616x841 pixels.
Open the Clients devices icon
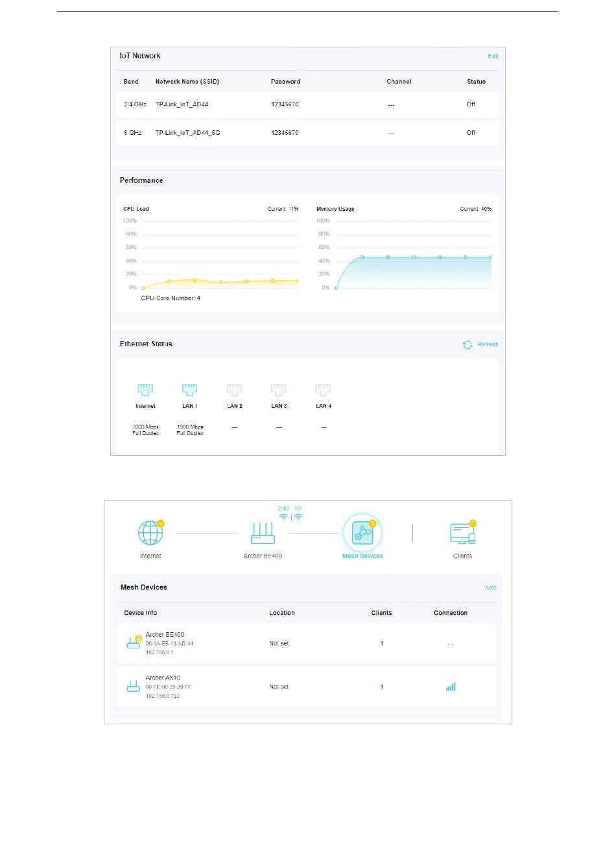click(x=462, y=534)
